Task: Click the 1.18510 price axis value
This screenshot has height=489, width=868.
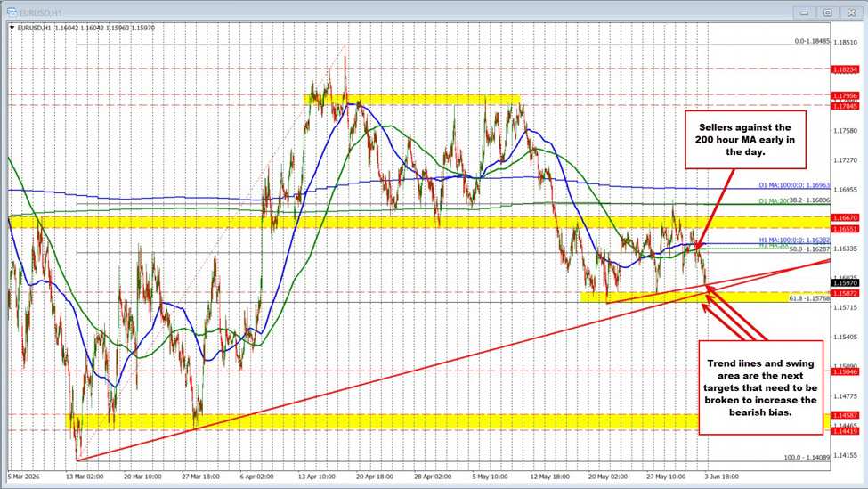Action: [x=846, y=42]
